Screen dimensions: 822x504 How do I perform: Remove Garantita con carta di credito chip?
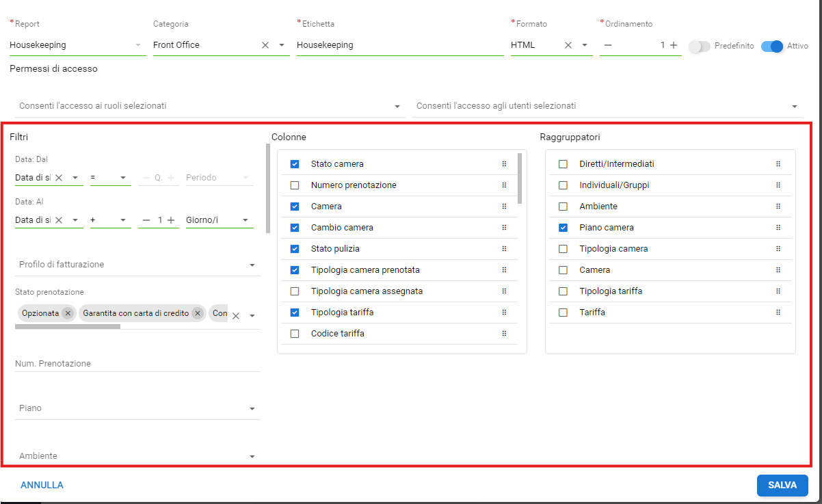[x=197, y=313]
